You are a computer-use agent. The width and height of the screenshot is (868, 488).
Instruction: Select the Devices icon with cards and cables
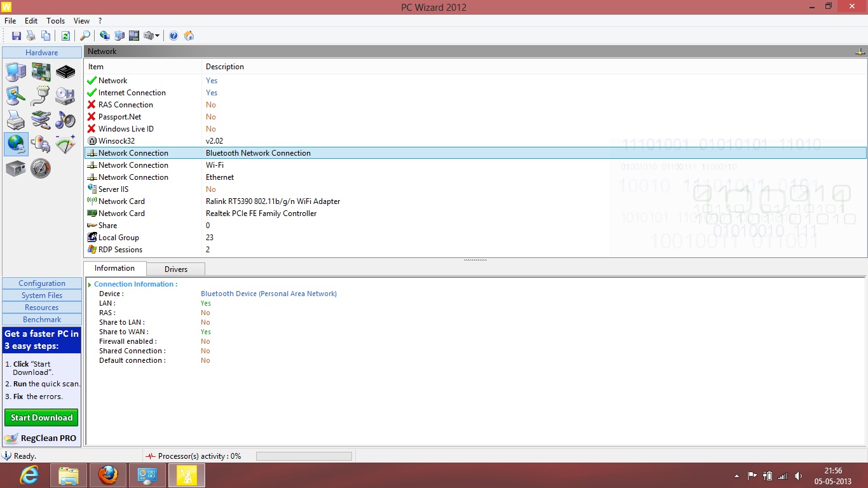41,120
